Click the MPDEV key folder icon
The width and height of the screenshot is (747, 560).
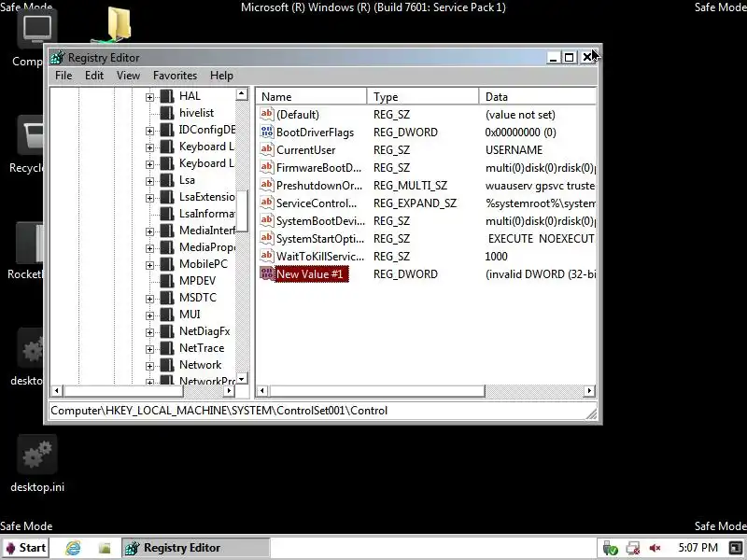pyautogui.click(x=167, y=281)
